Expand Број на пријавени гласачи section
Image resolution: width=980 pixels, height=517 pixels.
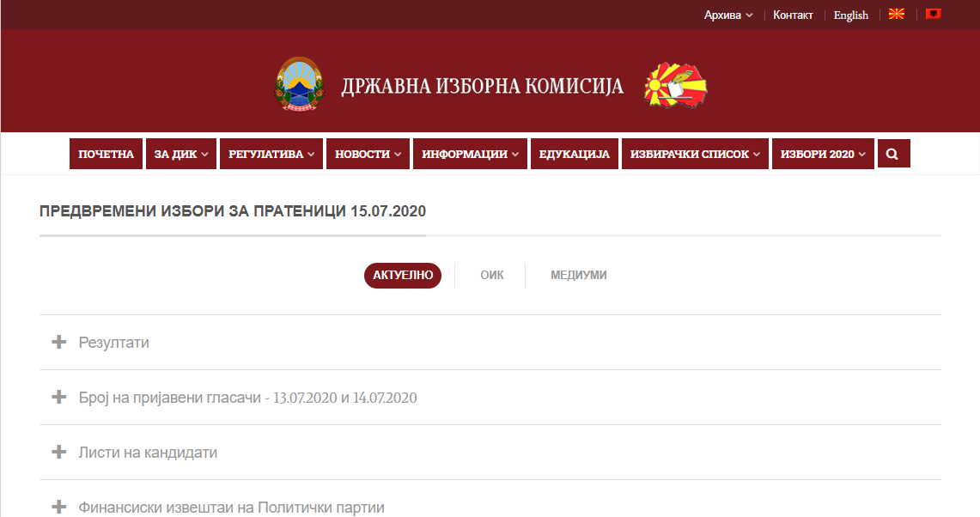click(247, 398)
